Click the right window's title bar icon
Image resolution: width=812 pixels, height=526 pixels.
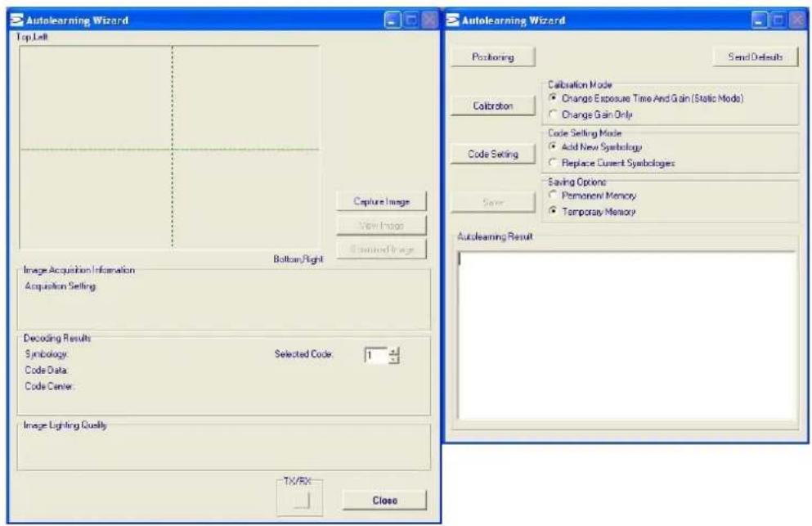[x=452, y=20]
